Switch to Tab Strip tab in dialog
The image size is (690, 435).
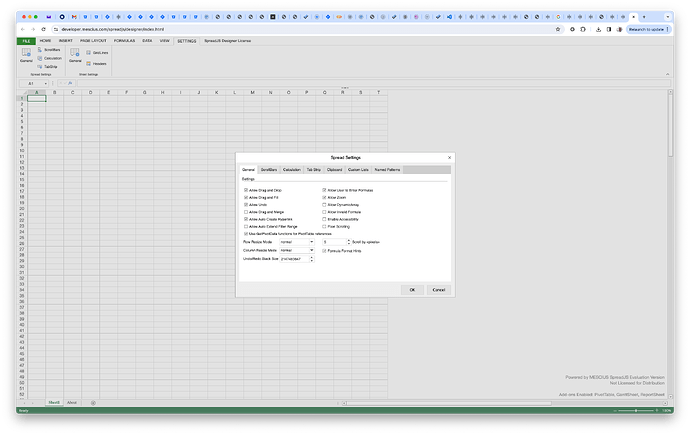[314, 170]
